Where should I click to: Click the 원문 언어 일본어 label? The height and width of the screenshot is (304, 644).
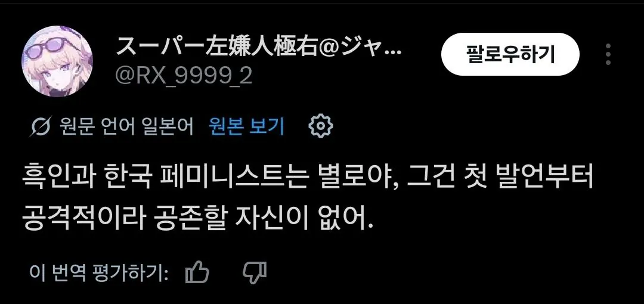pos(126,126)
